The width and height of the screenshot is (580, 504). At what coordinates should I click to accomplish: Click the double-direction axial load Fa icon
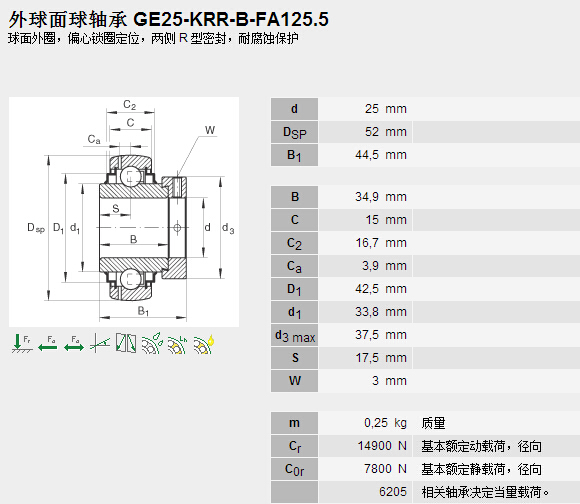point(74,344)
